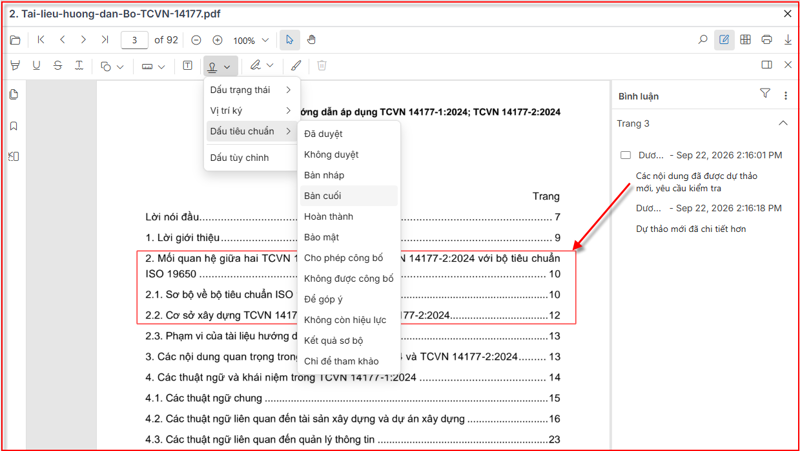Activate the hand pan tool
800x451 pixels.
coord(311,40)
